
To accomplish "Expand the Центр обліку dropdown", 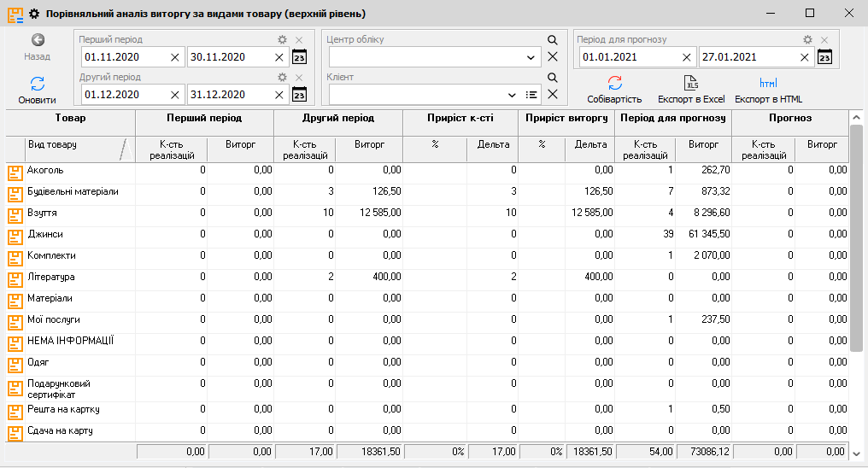I will tap(531, 57).
